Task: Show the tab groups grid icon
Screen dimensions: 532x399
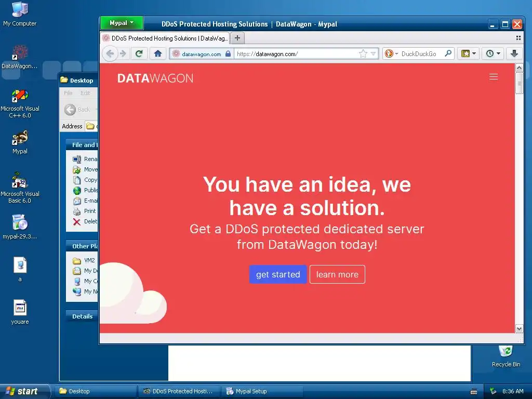Action: click(x=518, y=38)
